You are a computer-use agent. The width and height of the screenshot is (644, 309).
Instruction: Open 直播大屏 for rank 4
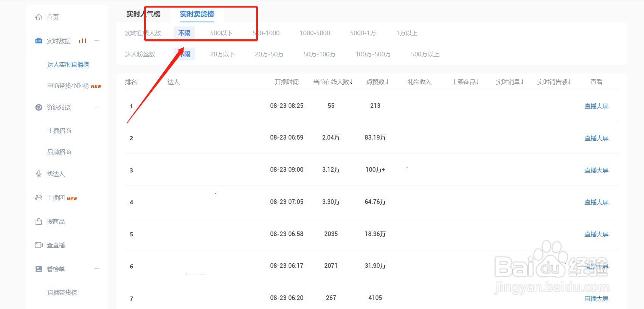point(596,202)
